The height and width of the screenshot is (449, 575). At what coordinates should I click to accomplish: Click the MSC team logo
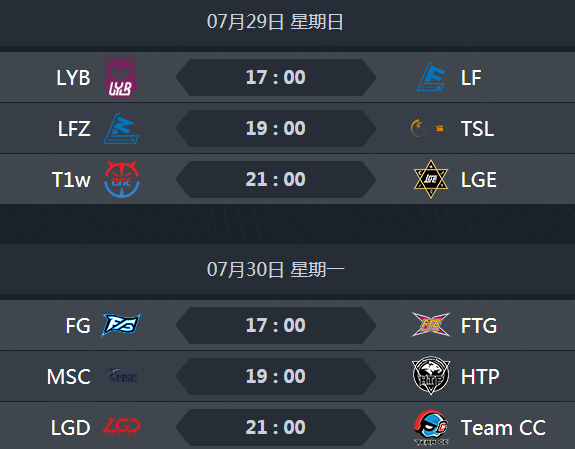pos(121,376)
